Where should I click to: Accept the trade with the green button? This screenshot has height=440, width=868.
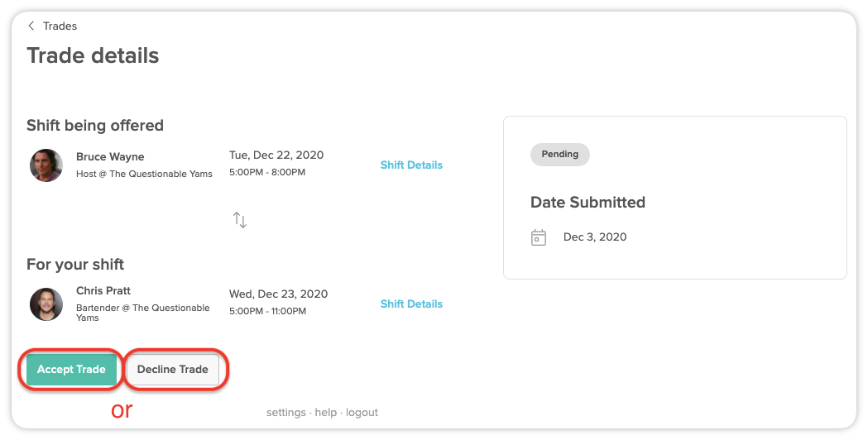tap(71, 369)
